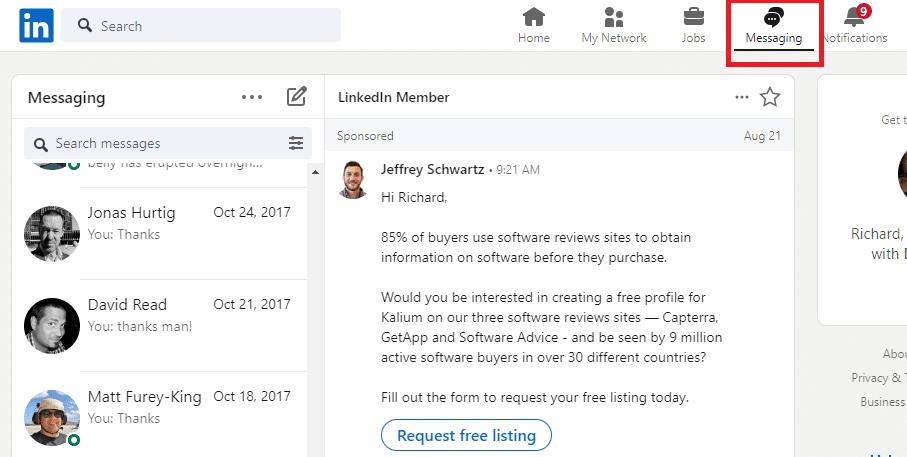
Task: Open message filter settings icon
Action: [x=296, y=143]
